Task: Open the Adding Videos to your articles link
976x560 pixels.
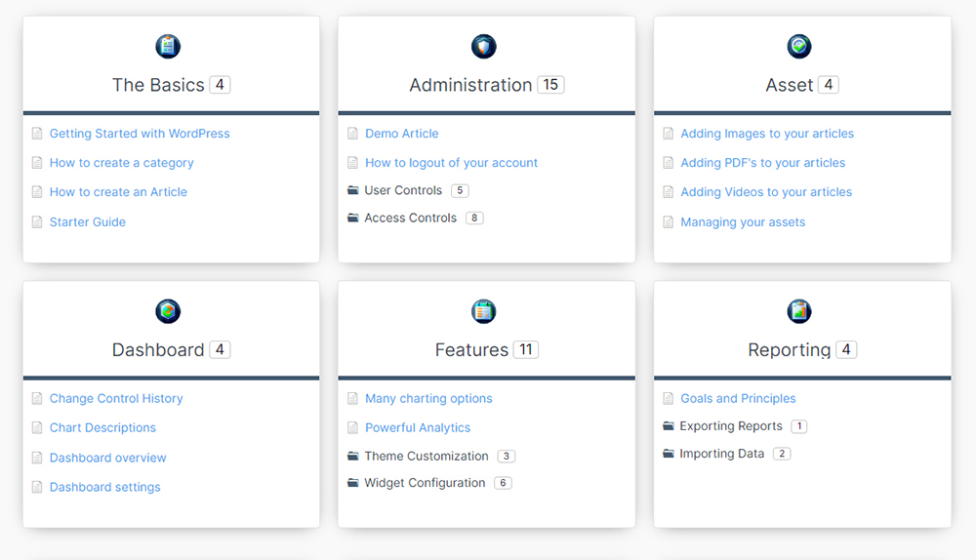Action: 766,192
